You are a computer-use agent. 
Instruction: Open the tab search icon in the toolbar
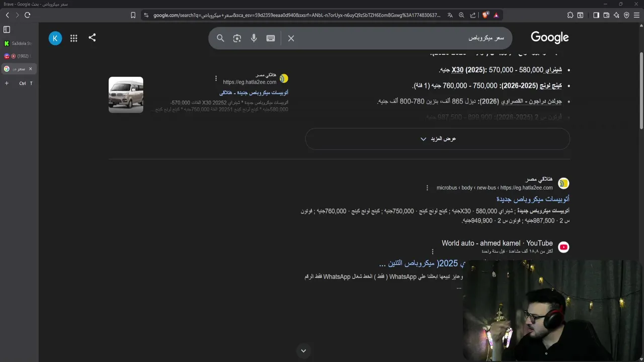click(580, 15)
